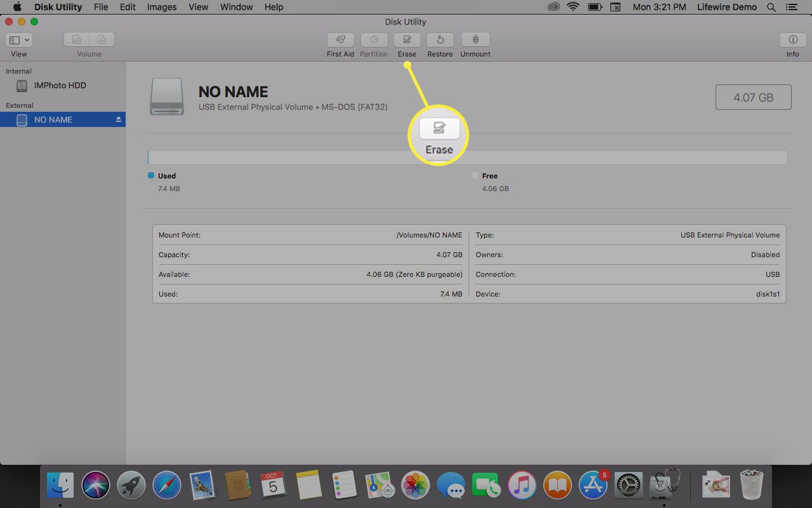Open iBooks from the Dock
The image size is (812, 508).
point(557,486)
